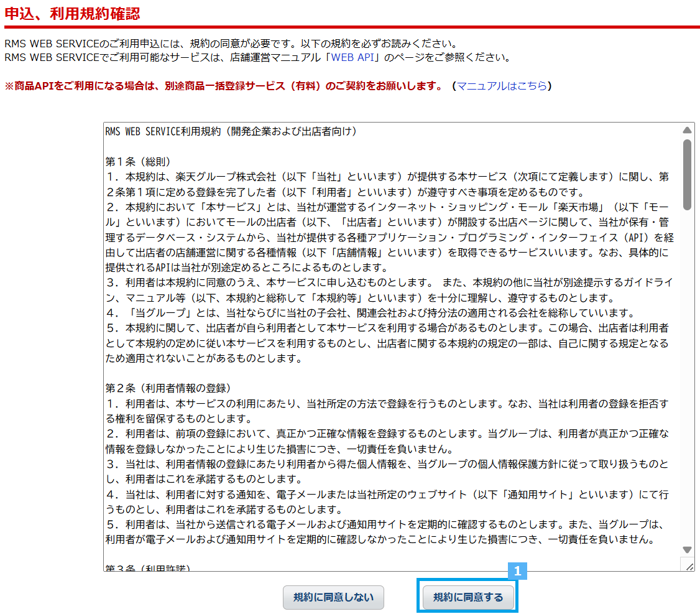
Task: Click the red 商品API notice text
Action: (x=224, y=86)
